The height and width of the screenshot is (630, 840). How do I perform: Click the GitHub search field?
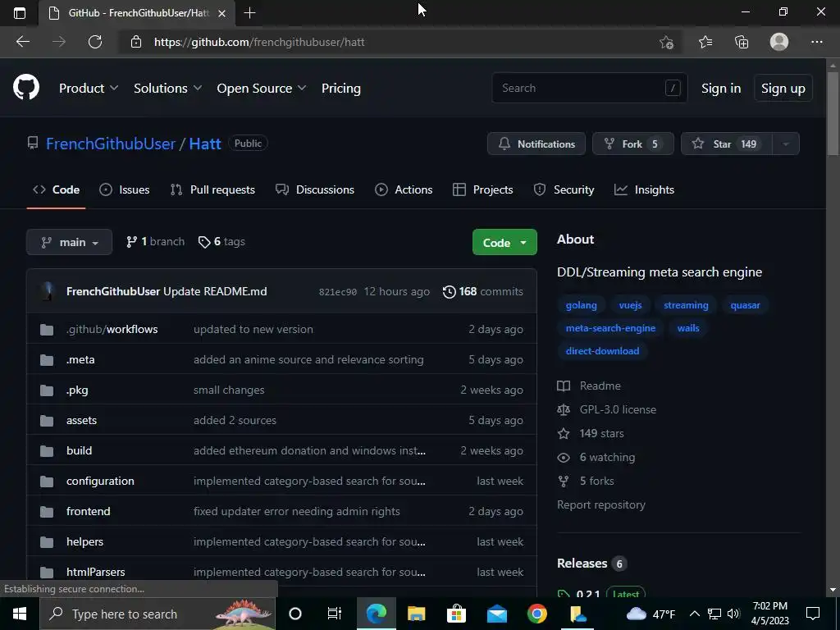pyautogui.click(x=589, y=88)
